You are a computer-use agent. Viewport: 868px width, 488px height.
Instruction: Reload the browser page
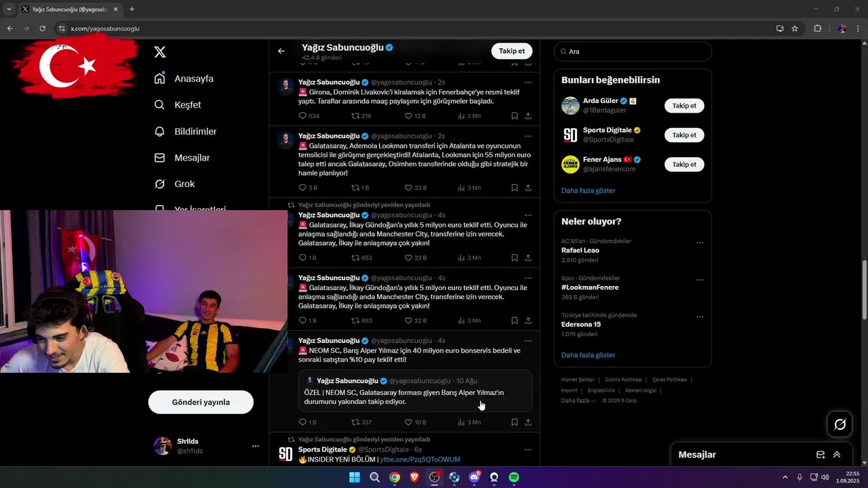pyautogui.click(x=42, y=28)
